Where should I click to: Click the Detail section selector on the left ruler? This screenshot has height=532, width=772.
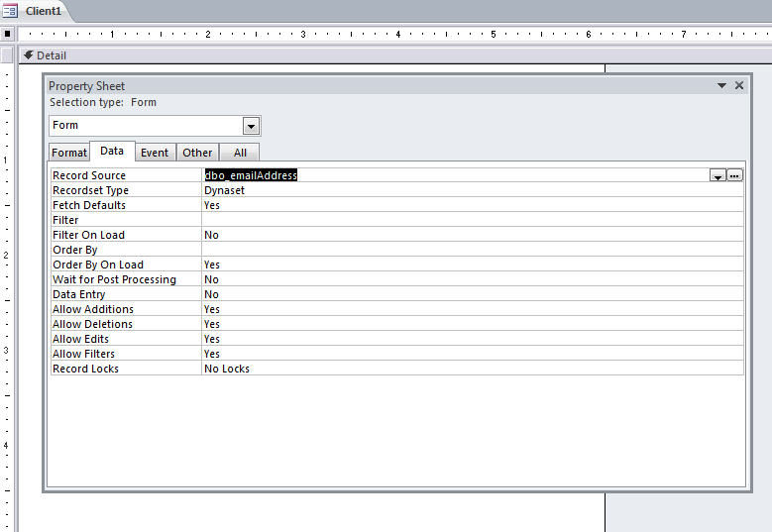click(x=7, y=55)
